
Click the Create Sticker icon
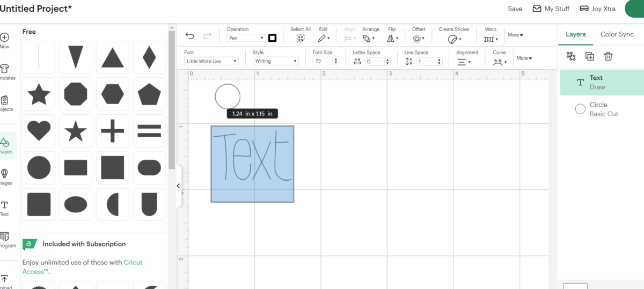pos(454,39)
